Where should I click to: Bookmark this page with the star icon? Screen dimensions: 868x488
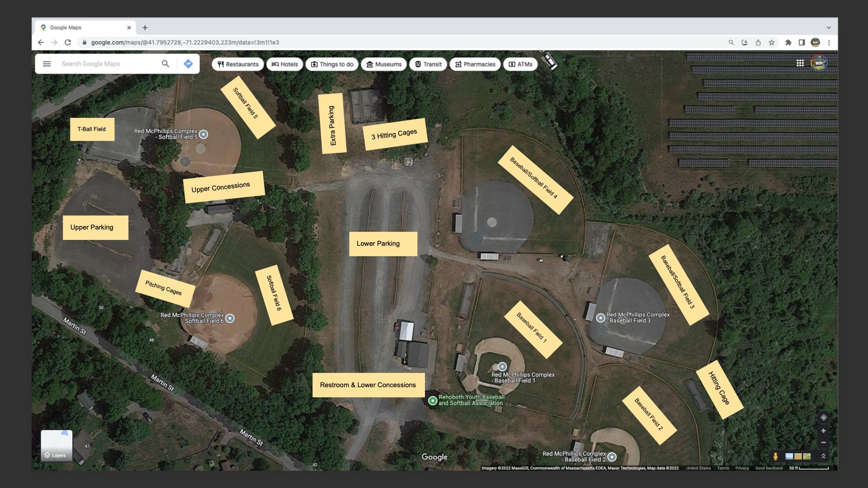(772, 42)
